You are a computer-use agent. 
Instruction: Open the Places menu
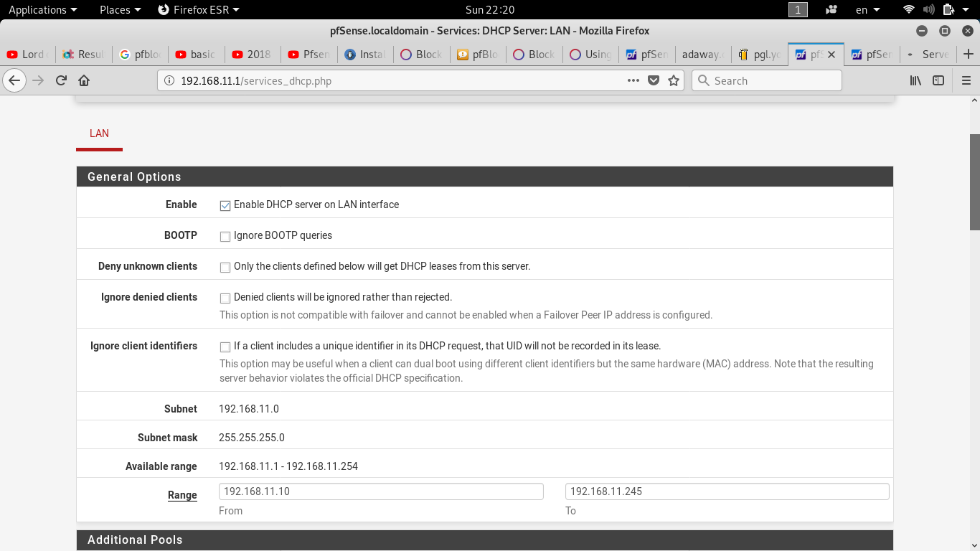[120, 9]
